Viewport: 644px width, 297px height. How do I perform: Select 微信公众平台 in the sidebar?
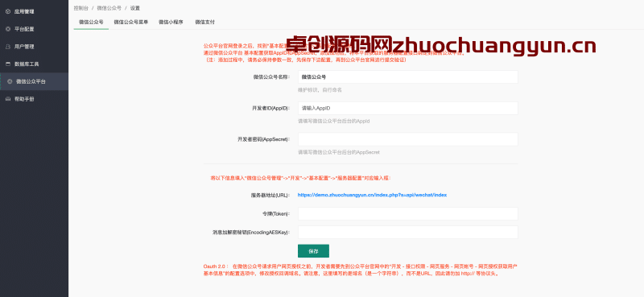pyautogui.click(x=34, y=82)
